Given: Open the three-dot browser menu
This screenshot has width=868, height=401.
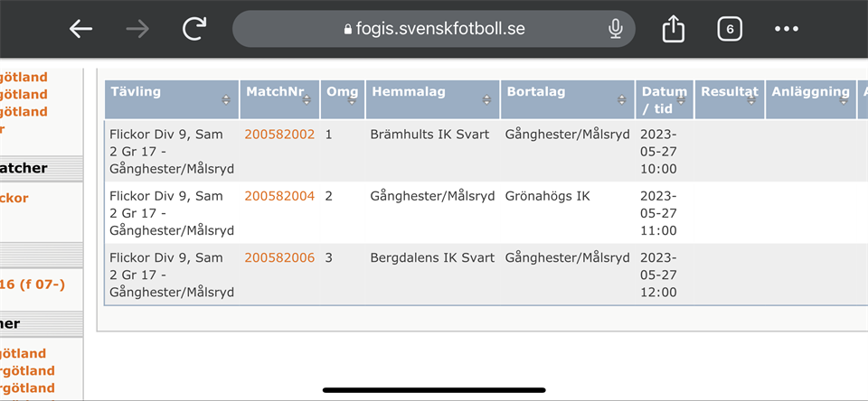Looking at the screenshot, I should click(787, 29).
